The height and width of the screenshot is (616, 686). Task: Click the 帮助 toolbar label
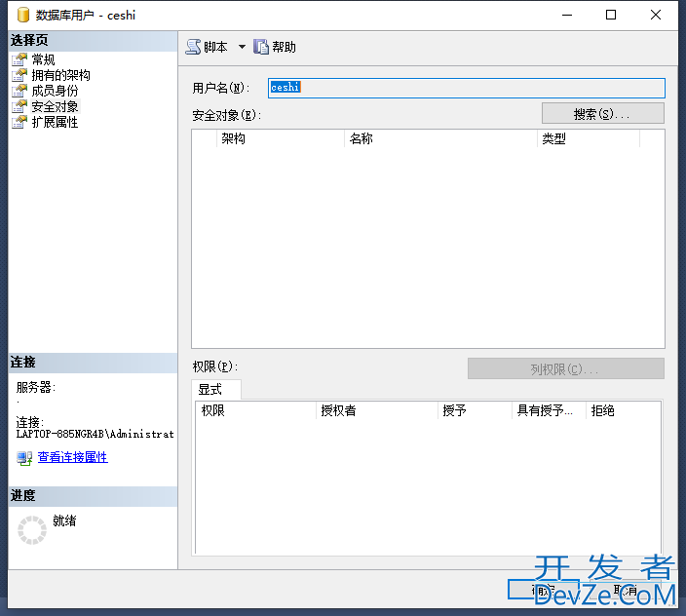click(284, 47)
